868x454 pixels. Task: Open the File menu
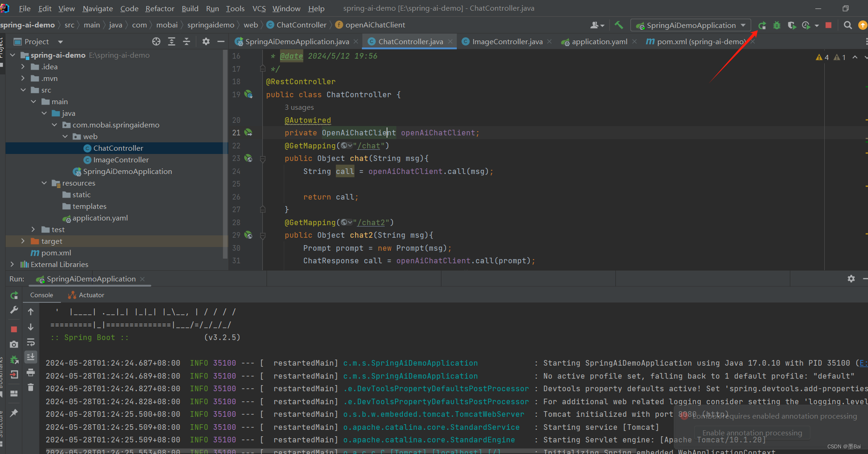25,8
